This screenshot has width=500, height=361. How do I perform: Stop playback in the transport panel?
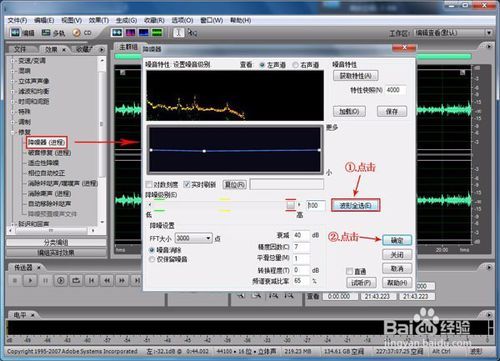click(x=15, y=281)
